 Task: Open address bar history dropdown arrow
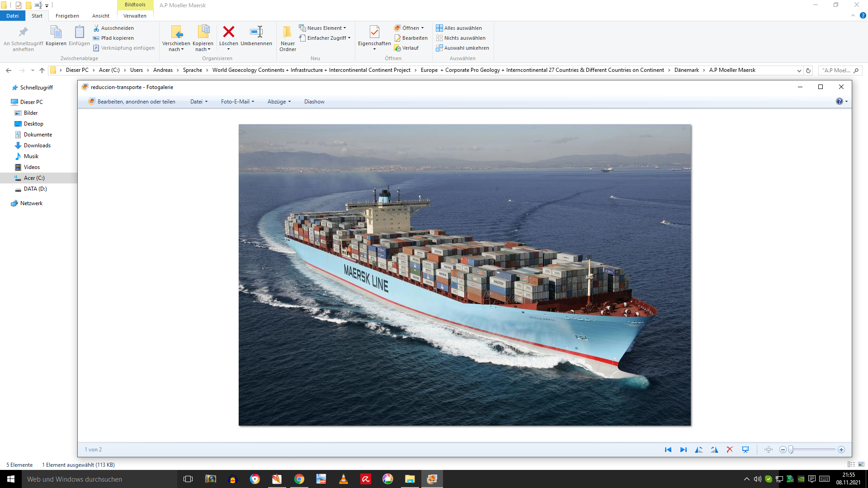[799, 70]
